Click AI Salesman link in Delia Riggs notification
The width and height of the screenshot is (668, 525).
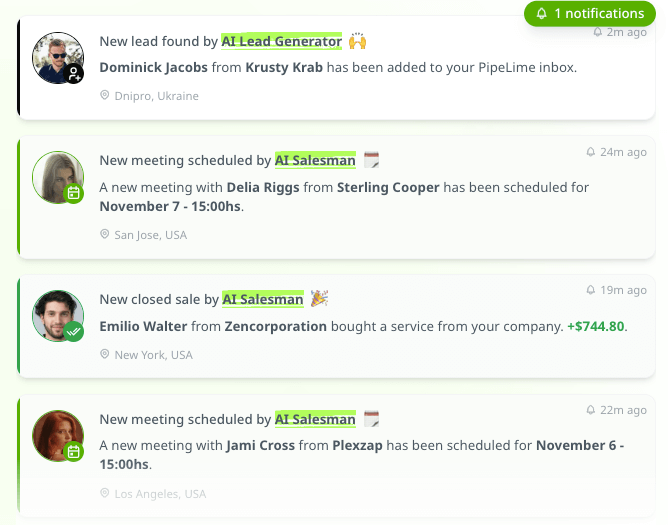coord(315,160)
